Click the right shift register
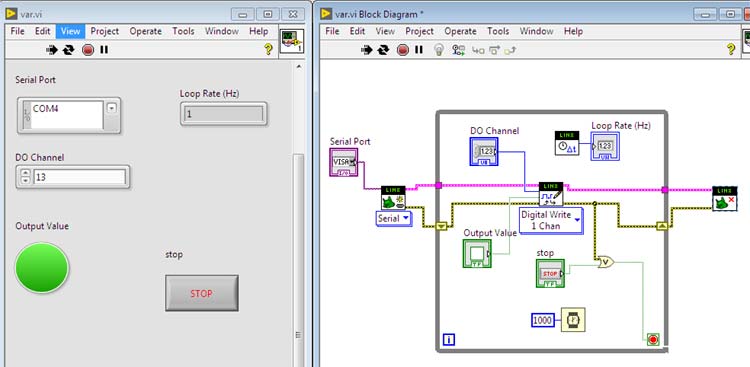Viewport: 750px width, 367px height. coord(662,226)
